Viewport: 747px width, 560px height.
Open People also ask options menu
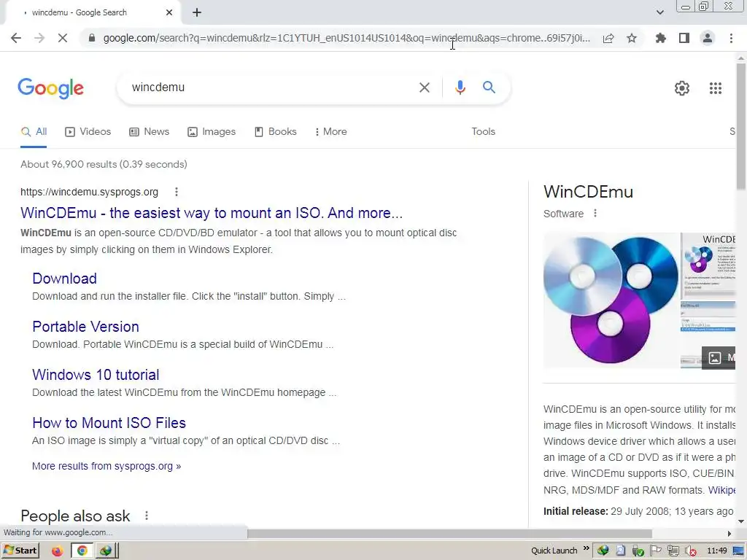tap(146, 516)
